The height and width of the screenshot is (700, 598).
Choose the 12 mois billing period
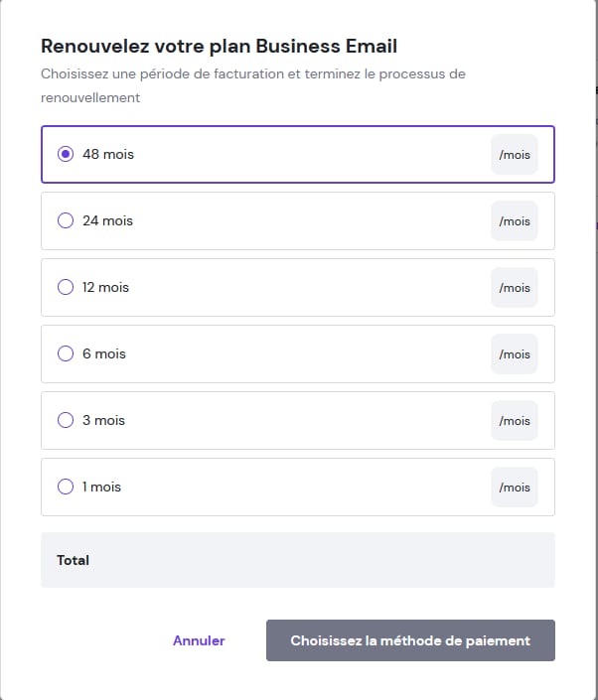click(66, 287)
